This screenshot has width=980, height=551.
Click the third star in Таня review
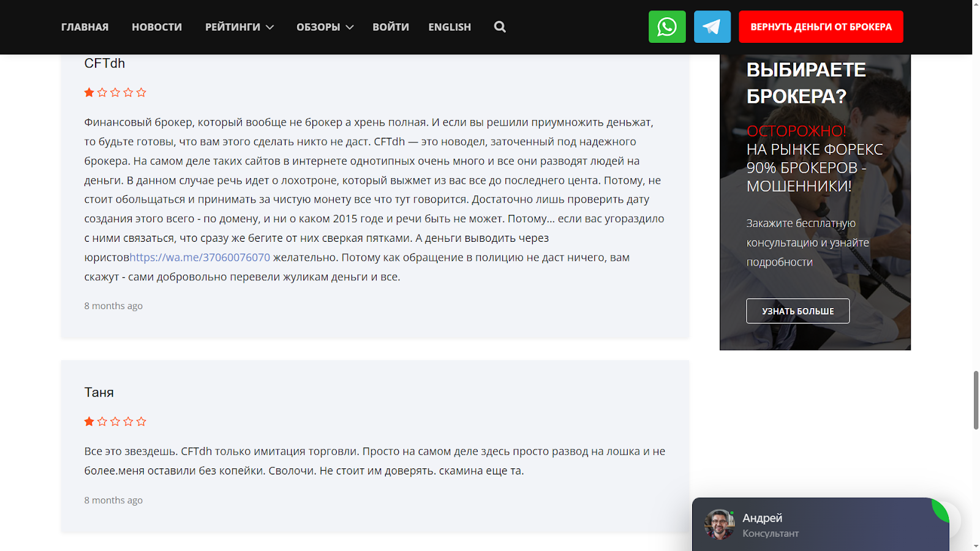coord(115,421)
